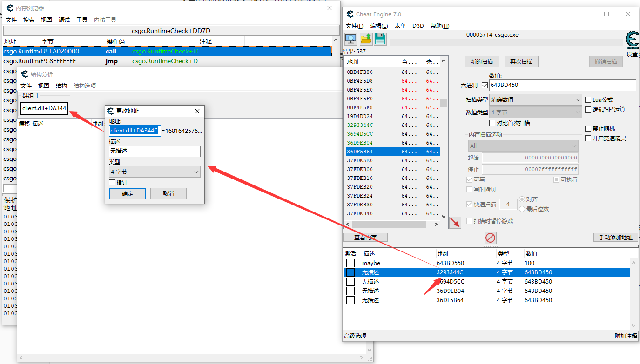The height and width of the screenshot is (364, 640).
Task: Click client.dll+DA344 group address box
Action: click(44, 109)
